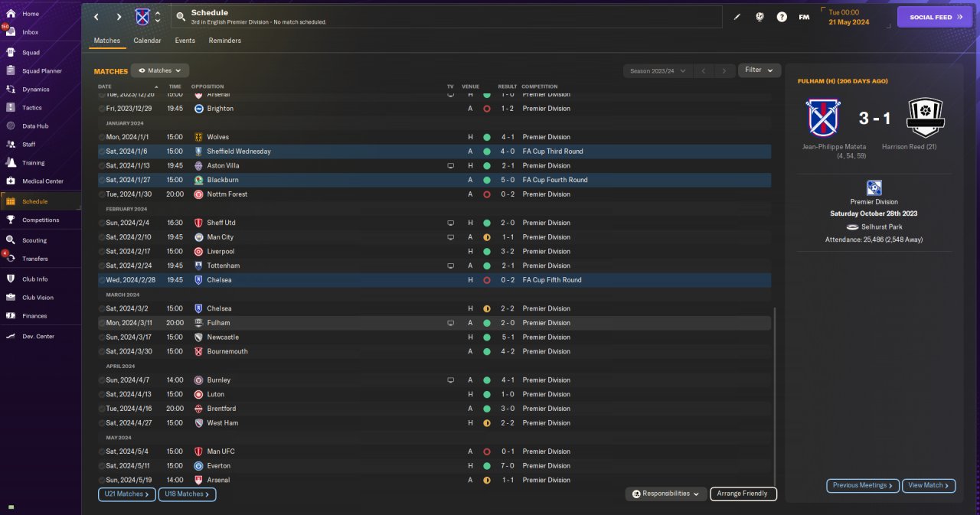Switch to the Matches tab
Image resolution: width=980 pixels, height=515 pixels.
pyautogui.click(x=107, y=41)
